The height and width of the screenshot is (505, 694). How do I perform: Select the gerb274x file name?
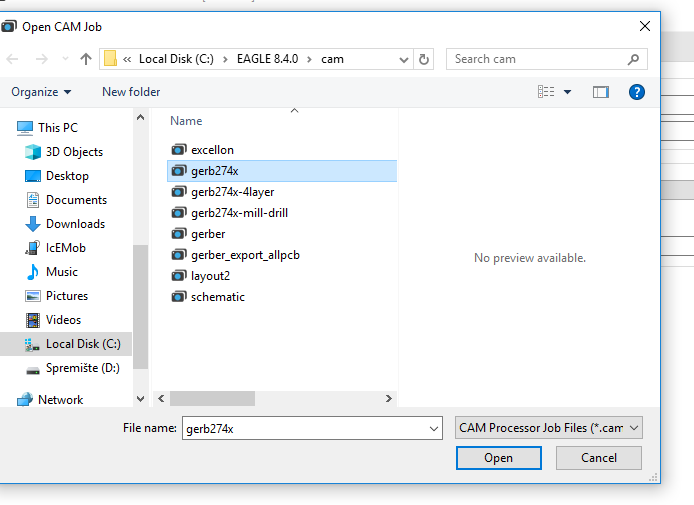click(215, 171)
